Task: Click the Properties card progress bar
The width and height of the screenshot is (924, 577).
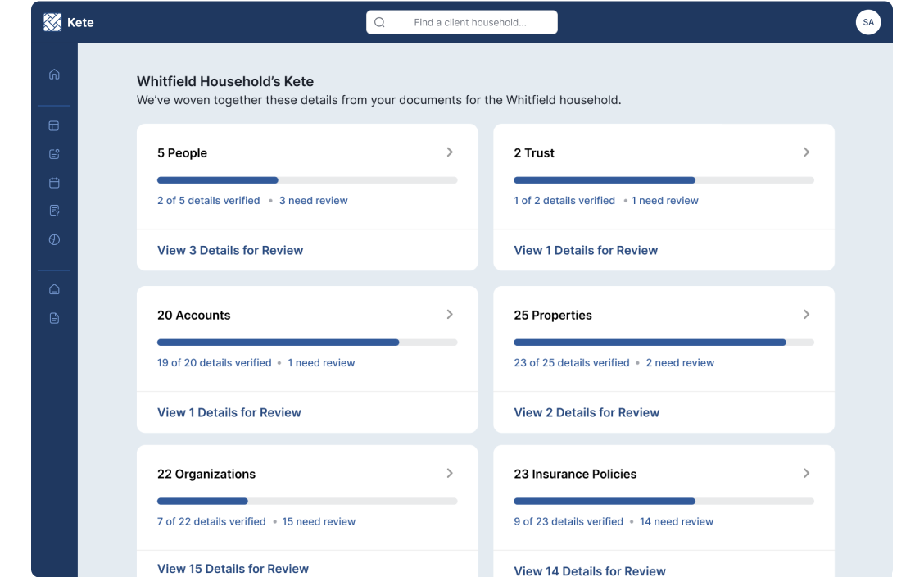Action: tap(664, 343)
